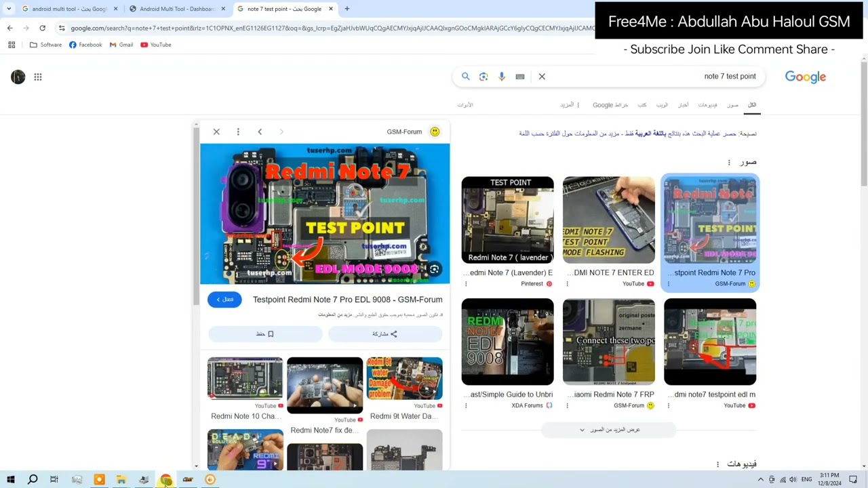Open the Google account avatar
The width and height of the screenshot is (868, 488).
18,77
